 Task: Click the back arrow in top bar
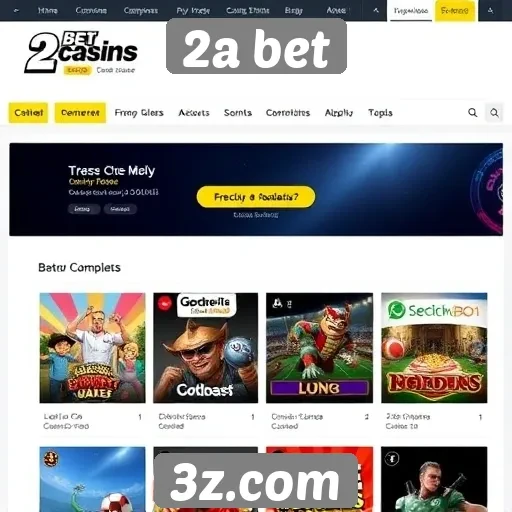16,11
